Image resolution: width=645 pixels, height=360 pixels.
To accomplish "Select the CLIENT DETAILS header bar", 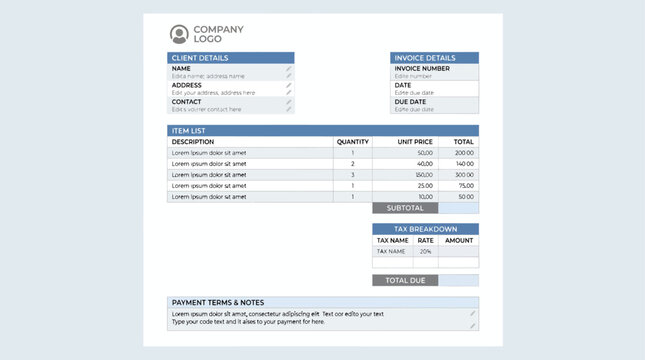I will pyautogui.click(x=231, y=58).
